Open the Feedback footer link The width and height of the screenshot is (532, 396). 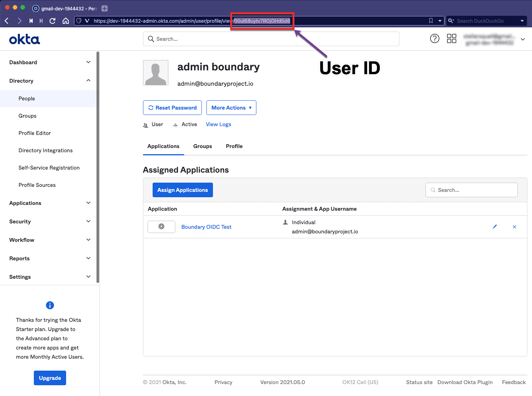coord(514,382)
